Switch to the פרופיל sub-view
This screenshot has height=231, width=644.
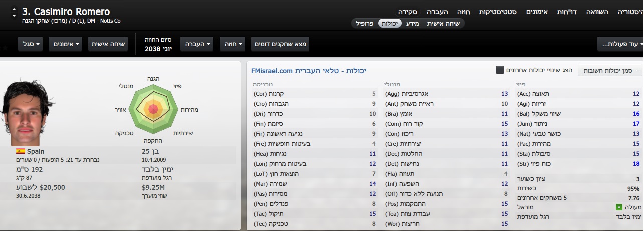point(364,23)
